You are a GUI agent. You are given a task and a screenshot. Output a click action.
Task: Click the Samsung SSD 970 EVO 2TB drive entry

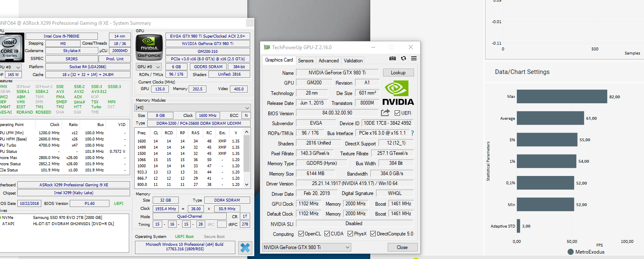coord(67,217)
